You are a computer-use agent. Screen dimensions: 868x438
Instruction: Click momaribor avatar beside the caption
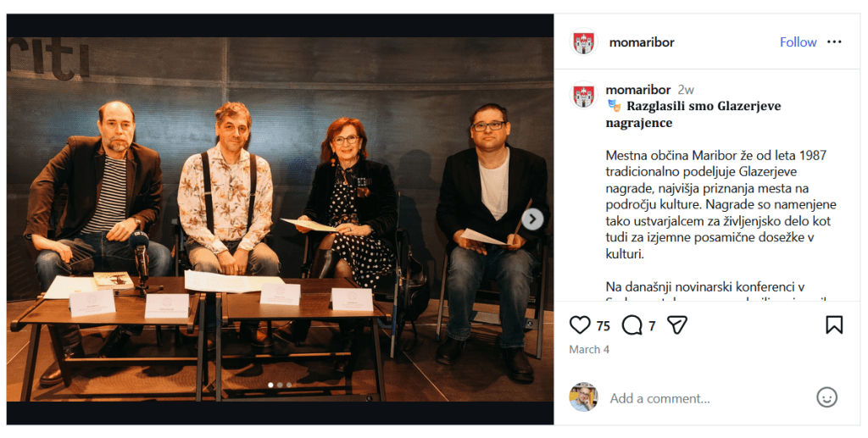pos(583,95)
